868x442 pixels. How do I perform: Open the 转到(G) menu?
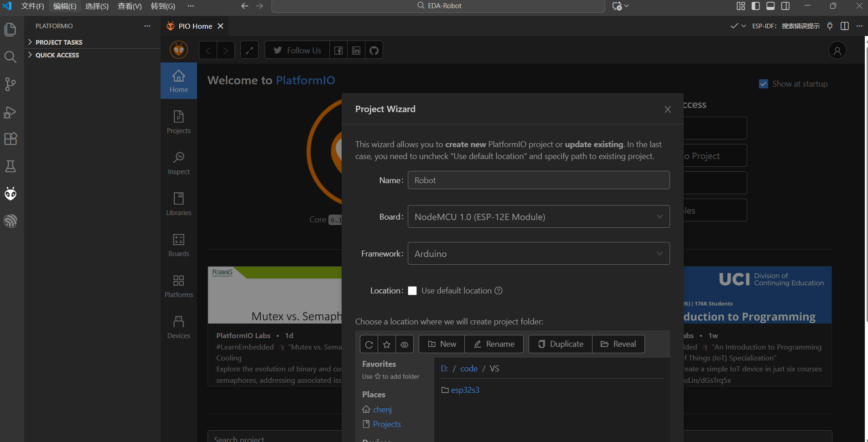(163, 6)
